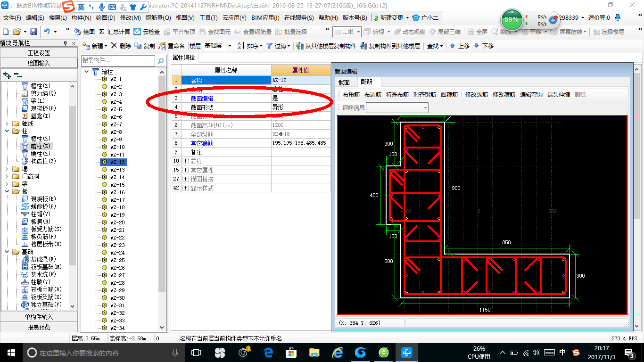
Task: Open 单构件输入 navigator section
Action: (39, 317)
